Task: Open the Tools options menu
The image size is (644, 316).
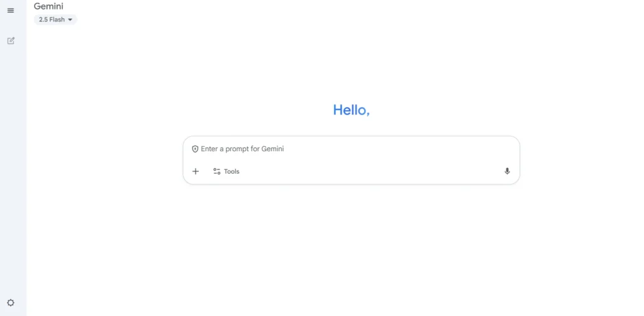Action: pos(226,171)
